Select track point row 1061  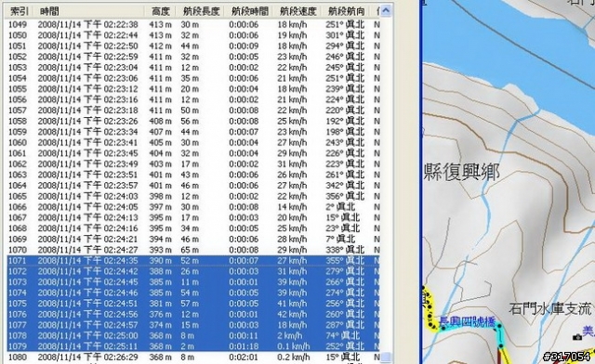click(x=193, y=153)
